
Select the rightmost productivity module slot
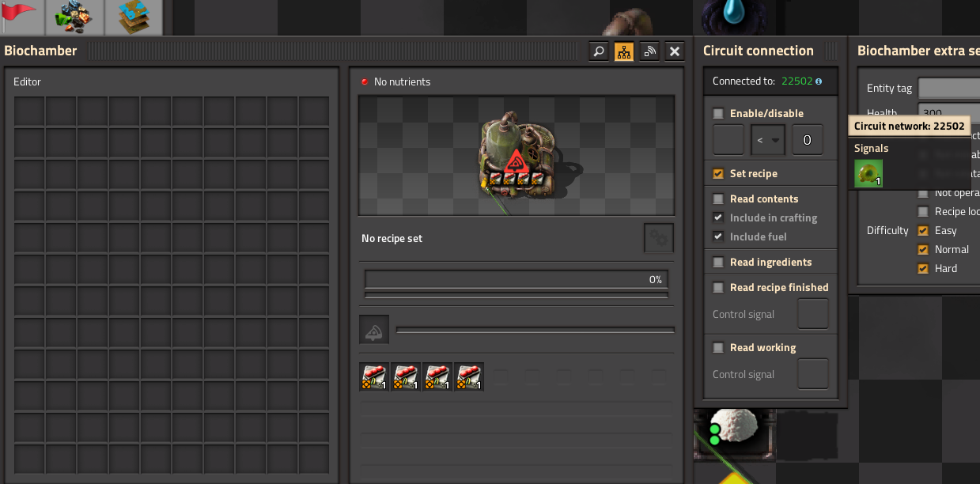coord(469,377)
